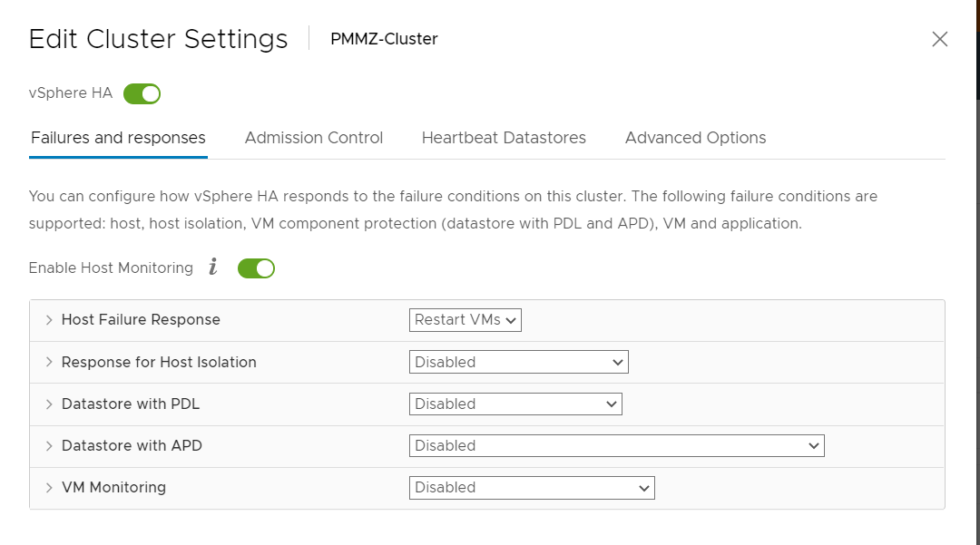Open the VM Monitoring dropdown
The image size is (980, 545).
[532, 488]
